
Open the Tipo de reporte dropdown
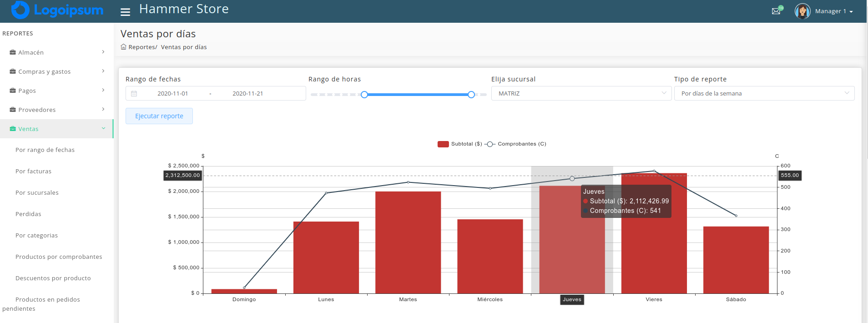tap(764, 93)
